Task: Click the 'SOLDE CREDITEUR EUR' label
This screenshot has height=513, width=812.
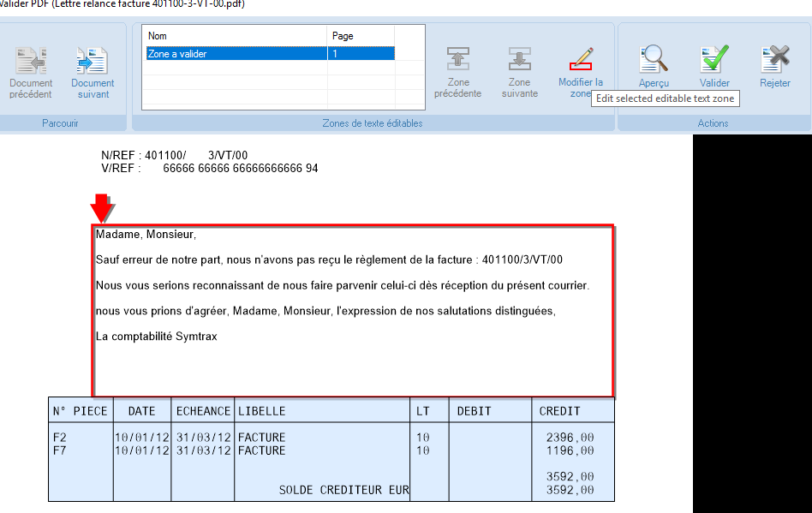Action: tap(343, 490)
